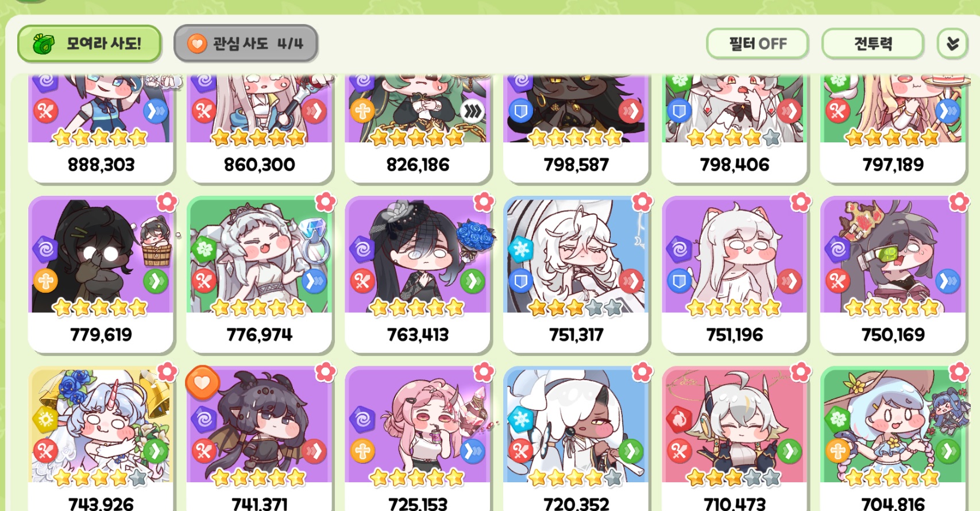Toggle the flower badge on 779,619 card
This screenshot has width=980, height=511.
pyautogui.click(x=167, y=202)
